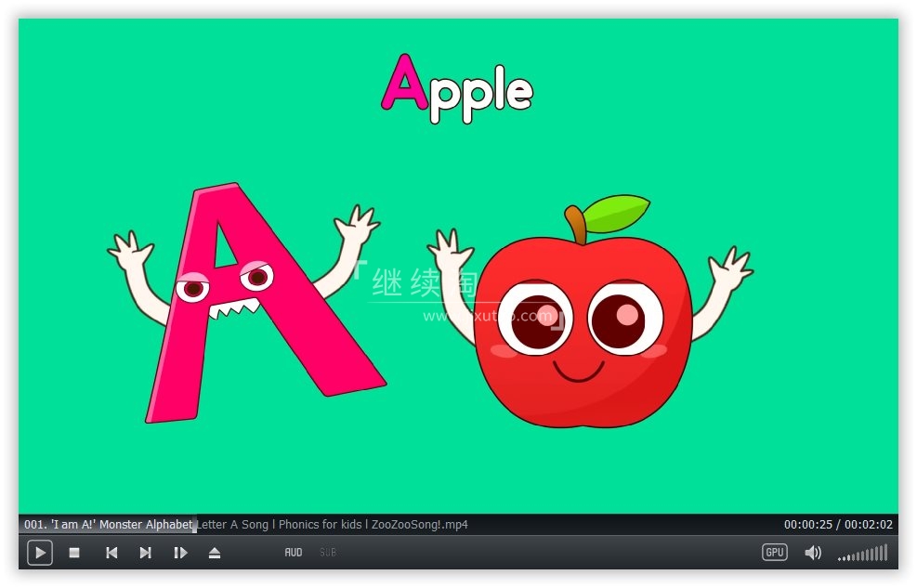The width and height of the screenshot is (917, 588).
Task: Skip to the previous file
Action: pyautogui.click(x=111, y=553)
